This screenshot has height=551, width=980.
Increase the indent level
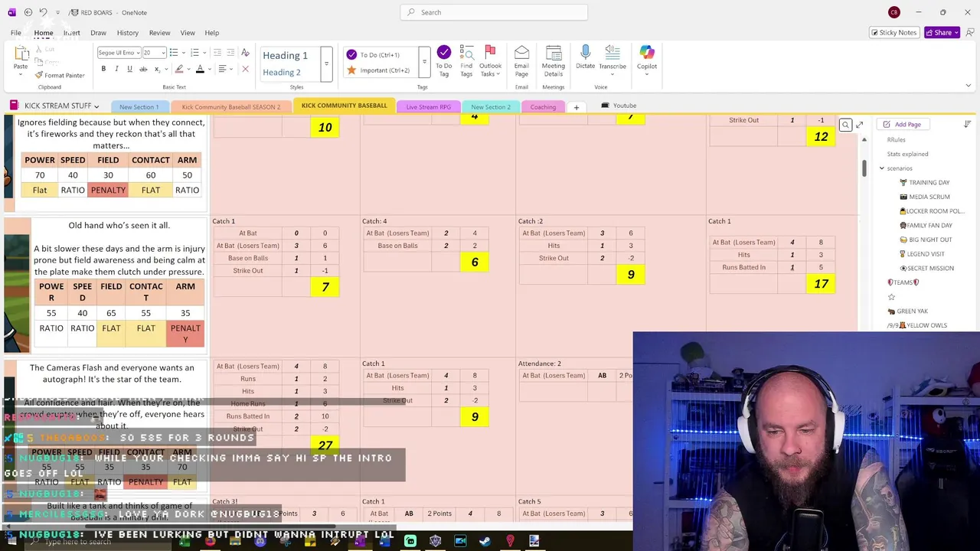(x=230, y=52)
